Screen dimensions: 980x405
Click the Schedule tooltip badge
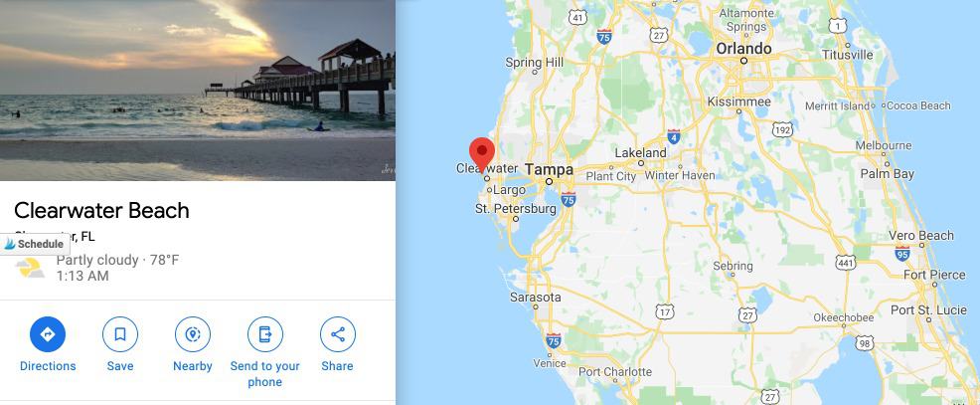(35, 244)
